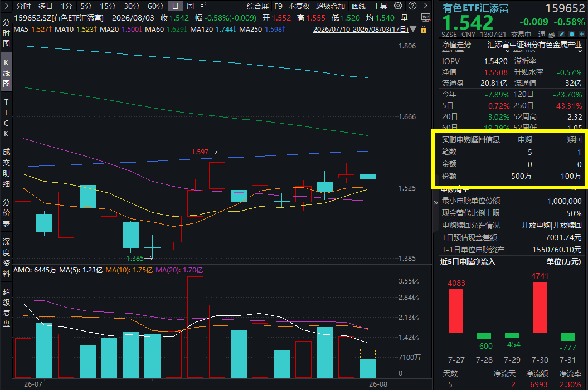The height and width of the screenshot is (390, 588).
Task: Click 综合屏 button in toolbar
Action: click(257, 6)
